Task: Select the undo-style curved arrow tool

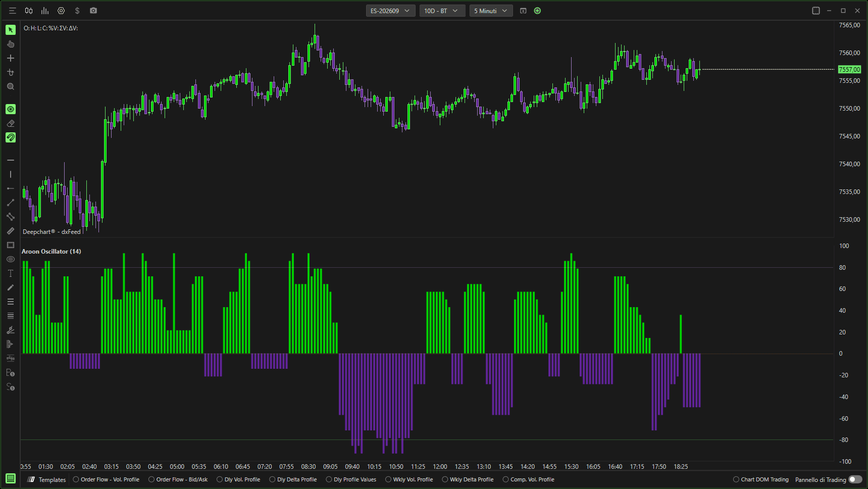Action: pos(11,72)
